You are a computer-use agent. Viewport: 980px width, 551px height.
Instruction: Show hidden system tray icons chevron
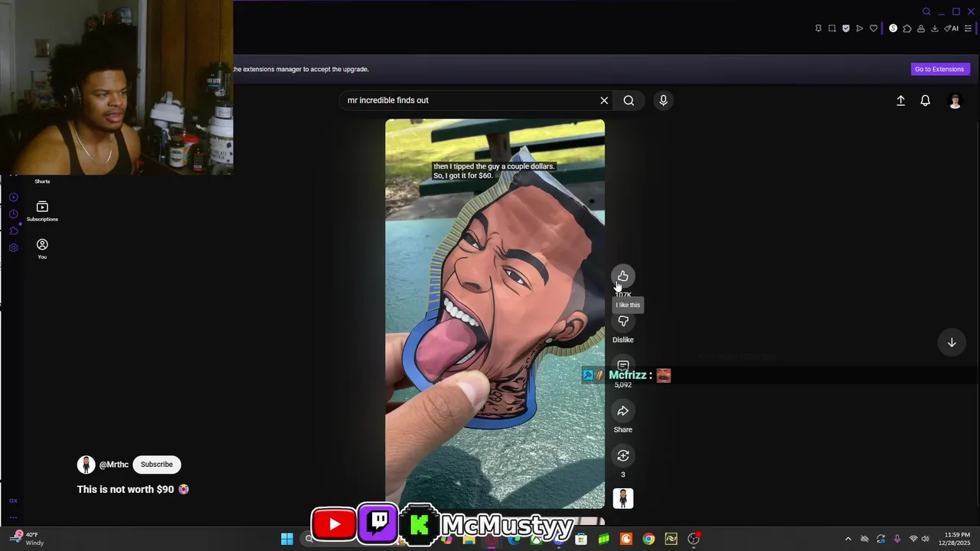tap(848, 539)
